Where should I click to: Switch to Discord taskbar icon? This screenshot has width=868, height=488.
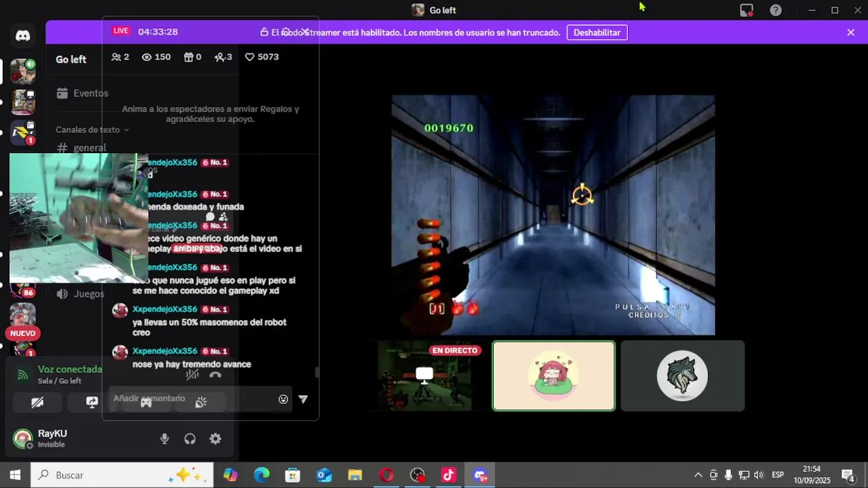(480, 475)
